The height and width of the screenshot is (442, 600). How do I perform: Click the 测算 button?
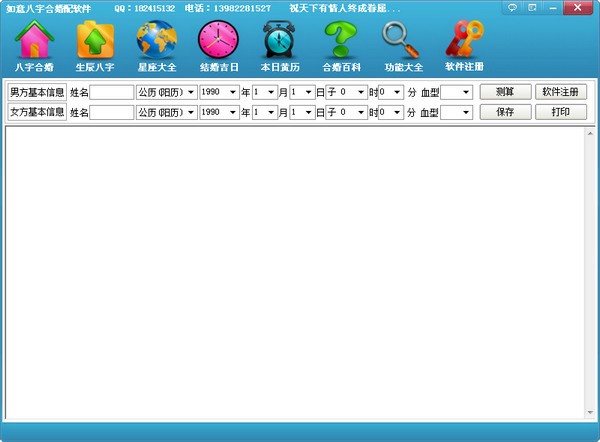[505, 92]
